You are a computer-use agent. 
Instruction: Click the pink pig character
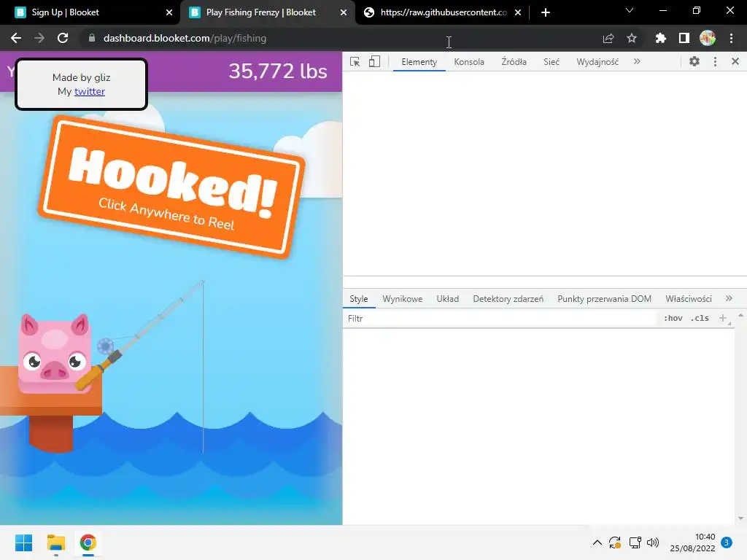click(x=55, y=354)
